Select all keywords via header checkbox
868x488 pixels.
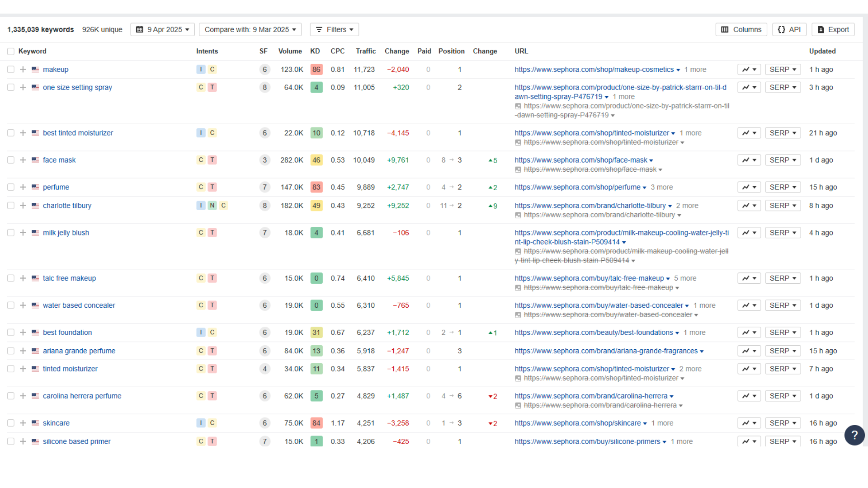10,51
